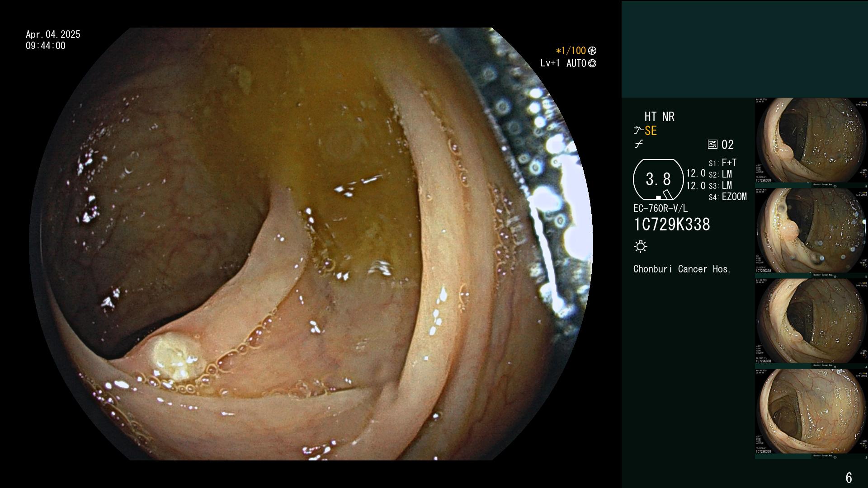The height and width of the screenshot is (488, 868).
Task: Click the *1/100 shutter speed value
Action: (571, 51)
